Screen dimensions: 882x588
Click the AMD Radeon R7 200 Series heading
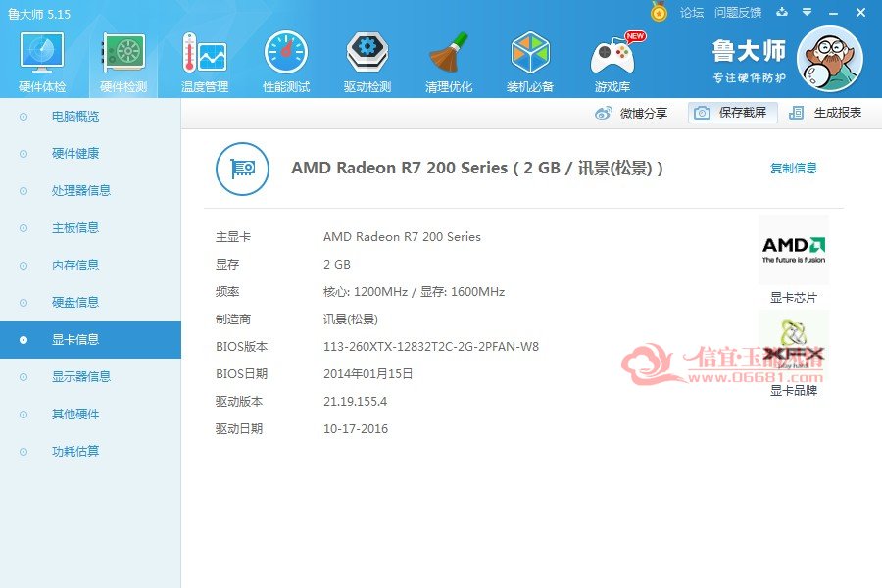pos(477,169)
